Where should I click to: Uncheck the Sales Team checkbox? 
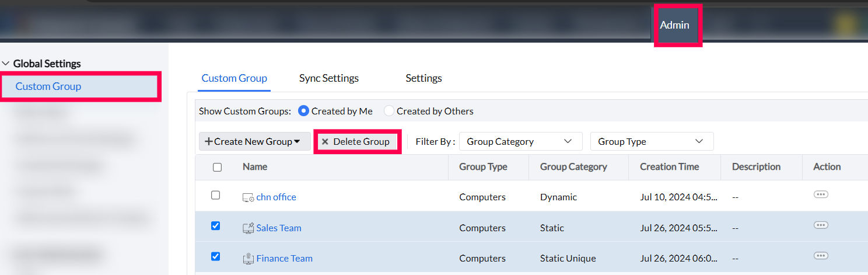point(215,225)
